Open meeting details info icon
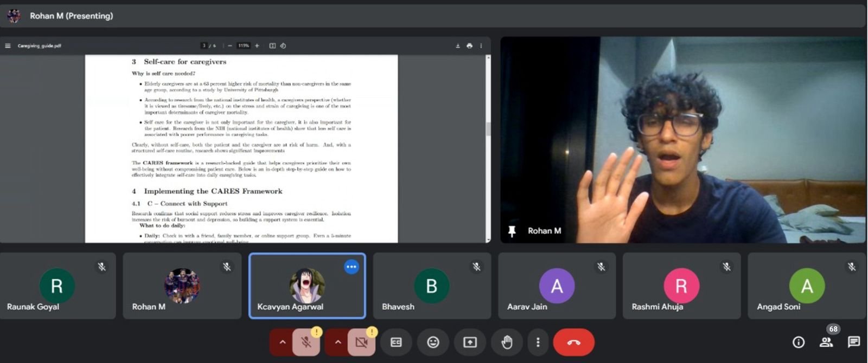Image resolution: width=868 pixels, height=363 pixels. click(x=798, y=342)
